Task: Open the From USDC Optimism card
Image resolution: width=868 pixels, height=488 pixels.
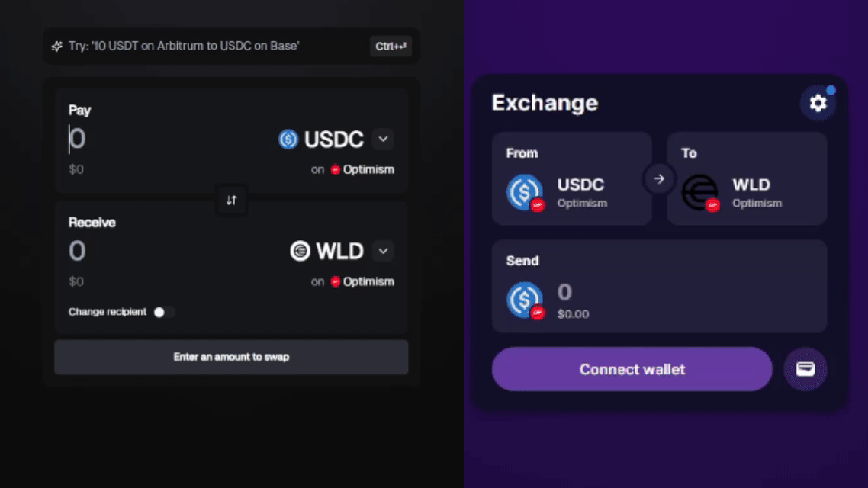Action: (571, 178)
